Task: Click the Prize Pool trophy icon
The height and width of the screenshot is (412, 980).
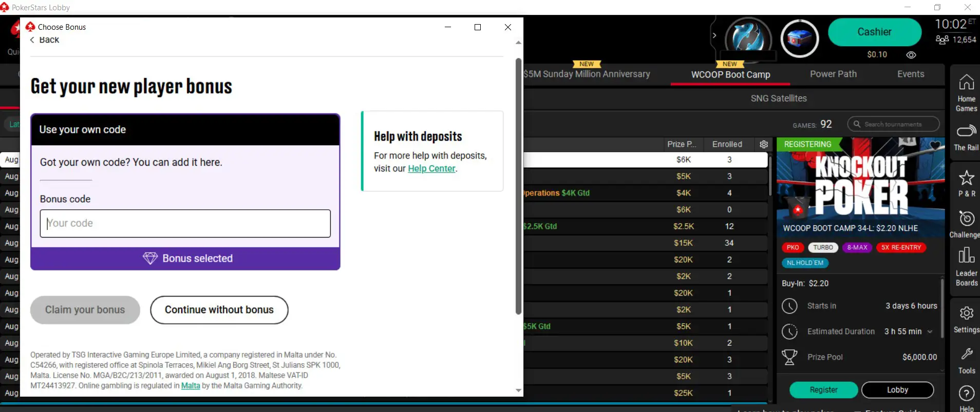Action: (x=789, y=357)
